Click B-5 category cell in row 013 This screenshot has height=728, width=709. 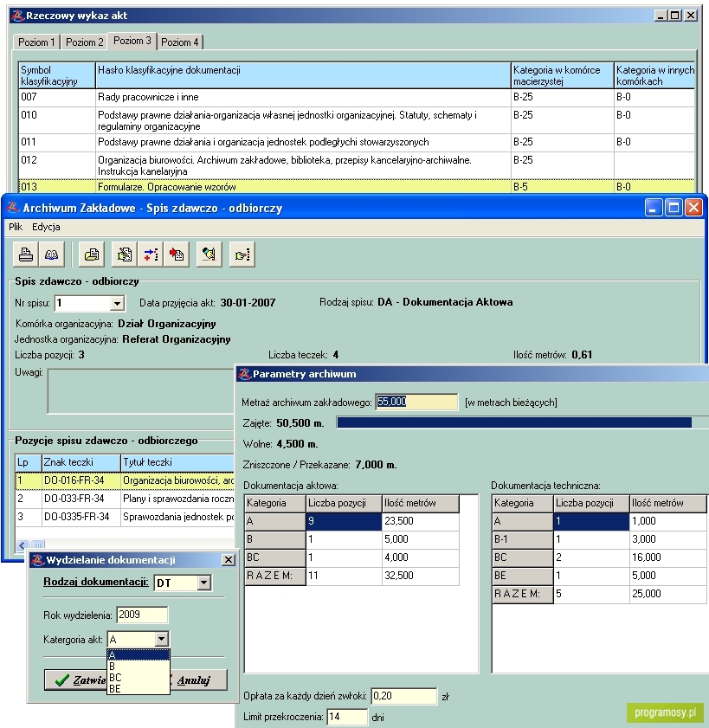pyautogui.click(x=563, y=187)
